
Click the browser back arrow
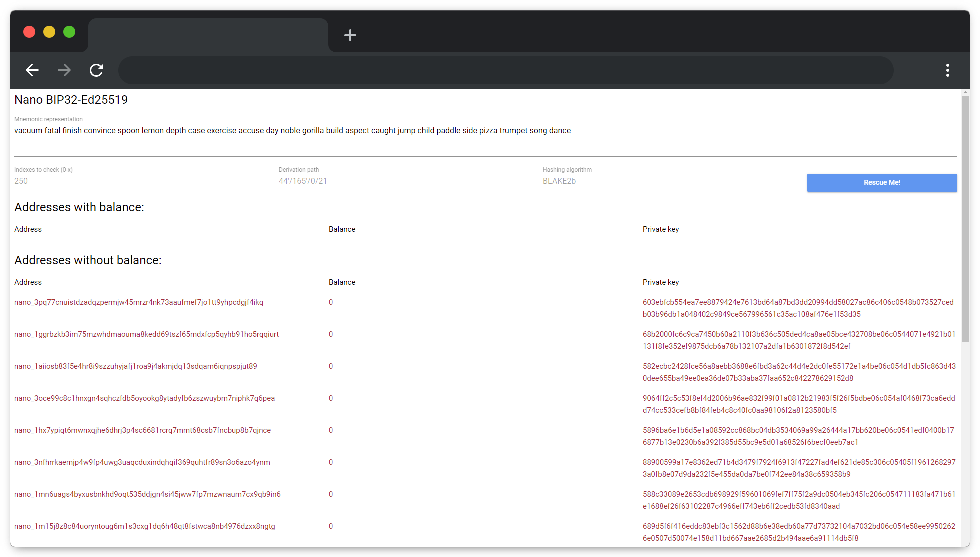point(32,70)
